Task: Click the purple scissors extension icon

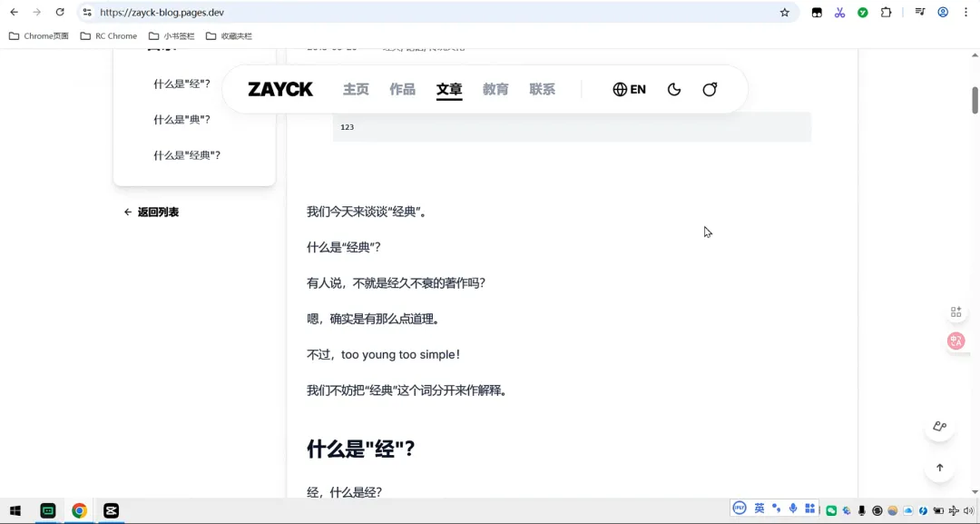Action: [839, 13]
